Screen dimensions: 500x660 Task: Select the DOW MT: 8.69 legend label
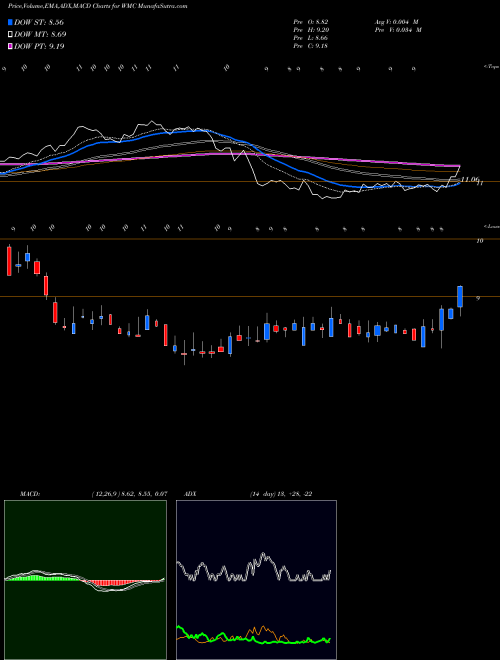[x=40, y=35]
